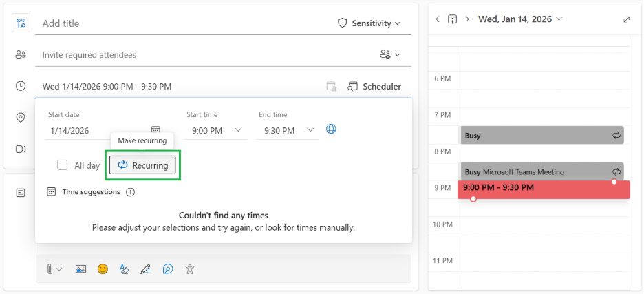The height and width of the screenshot is (294, 644).
Task: Click the attendees people icon
Action: point(21,54)
